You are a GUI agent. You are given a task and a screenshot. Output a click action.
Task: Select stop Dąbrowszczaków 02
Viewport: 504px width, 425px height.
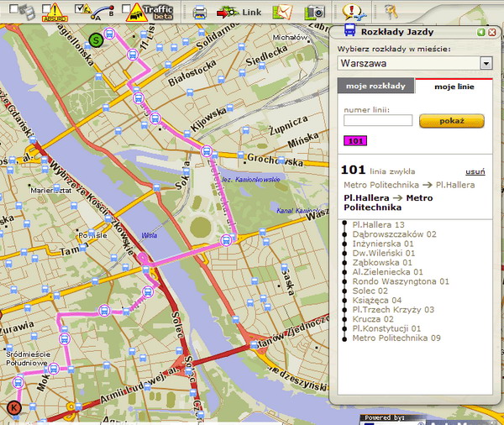[395, 234]
